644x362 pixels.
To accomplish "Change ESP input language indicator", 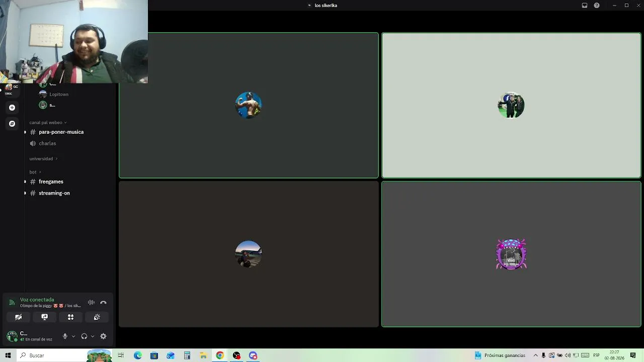I will tap(596, 355).
